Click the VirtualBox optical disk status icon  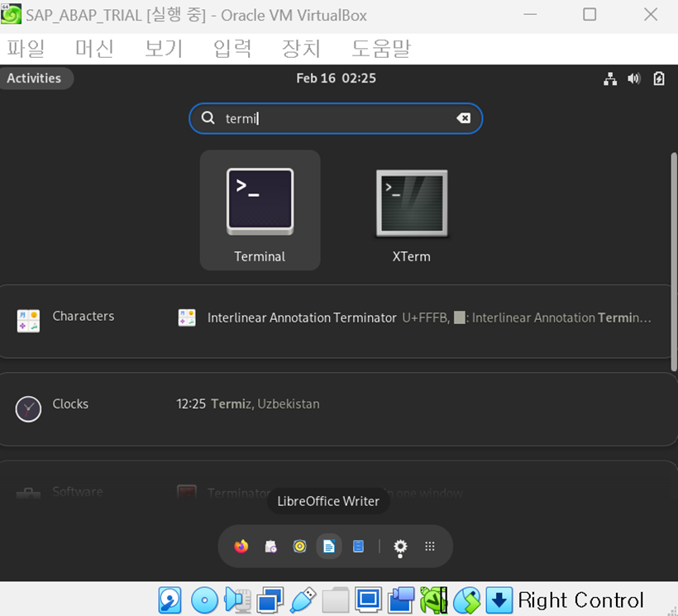pos(204,600)
